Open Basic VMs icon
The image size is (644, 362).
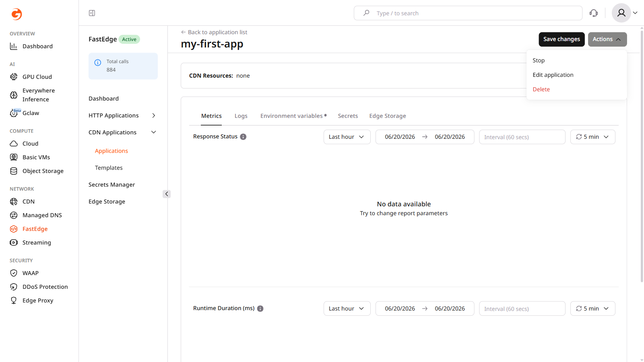pos(14,157)
